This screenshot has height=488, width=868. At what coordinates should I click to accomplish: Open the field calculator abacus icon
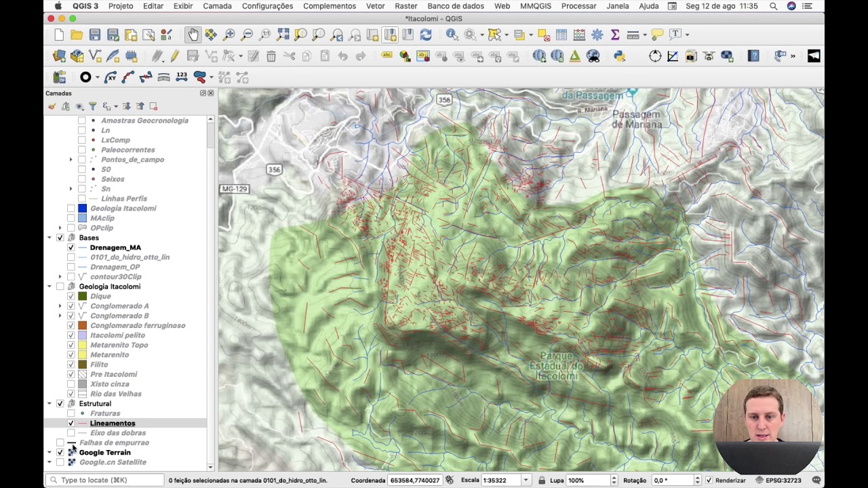[x=579, y=35]
